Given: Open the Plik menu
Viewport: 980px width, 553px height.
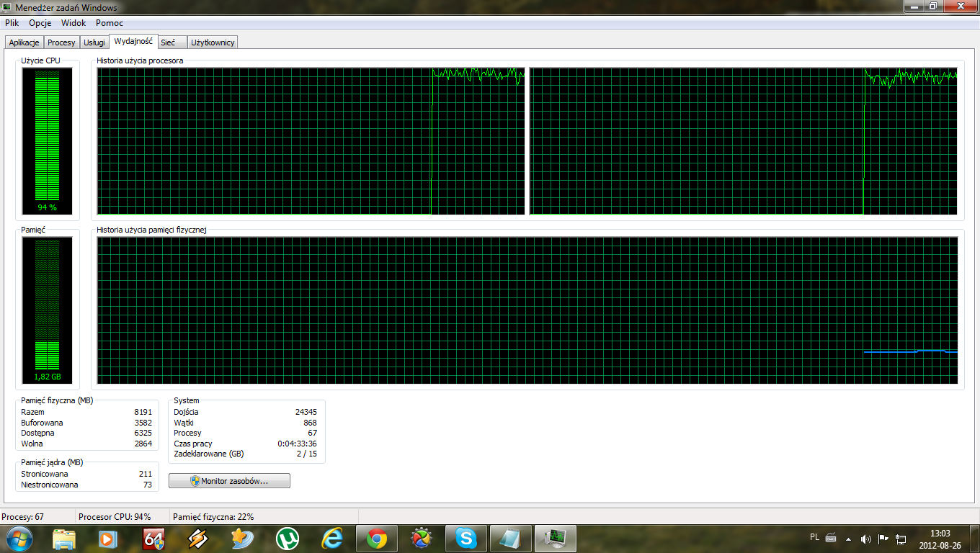Looking at the screenshot, I should [12, 23].
